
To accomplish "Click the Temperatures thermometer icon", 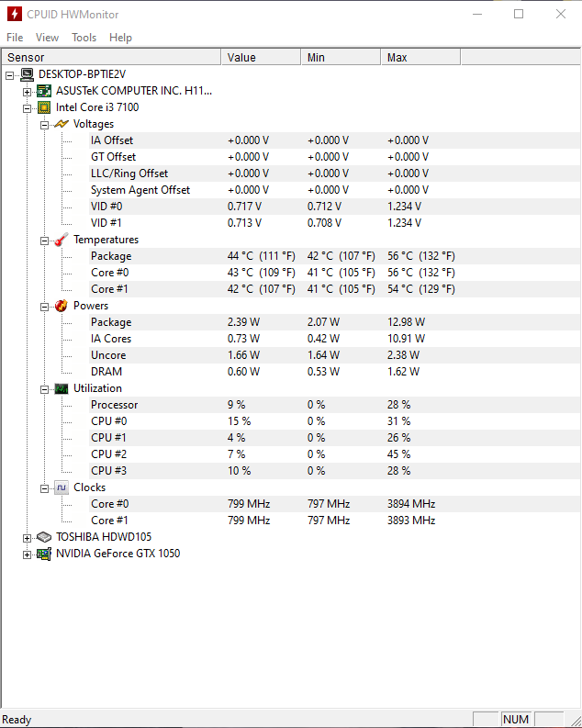I will [x=62, y=240].
